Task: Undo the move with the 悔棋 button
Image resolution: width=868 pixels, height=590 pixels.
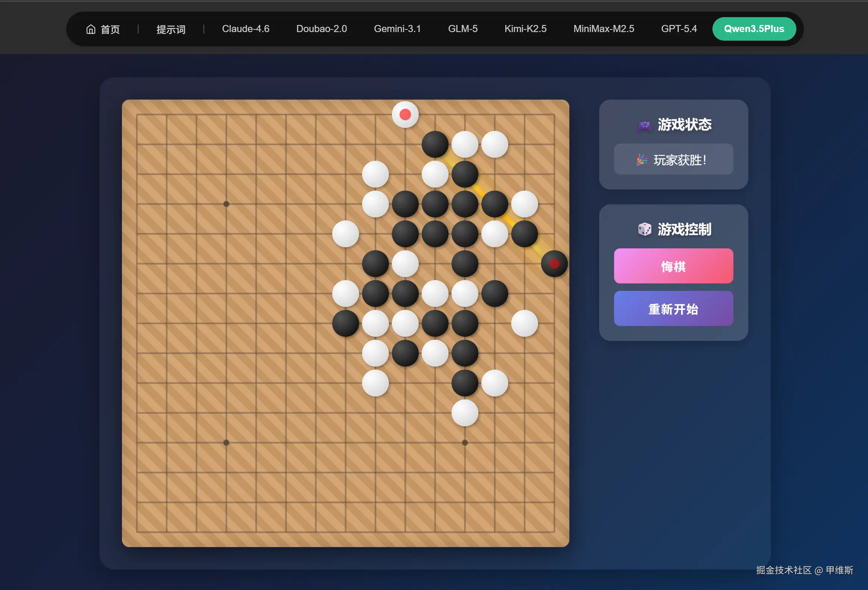Action: 673,266
